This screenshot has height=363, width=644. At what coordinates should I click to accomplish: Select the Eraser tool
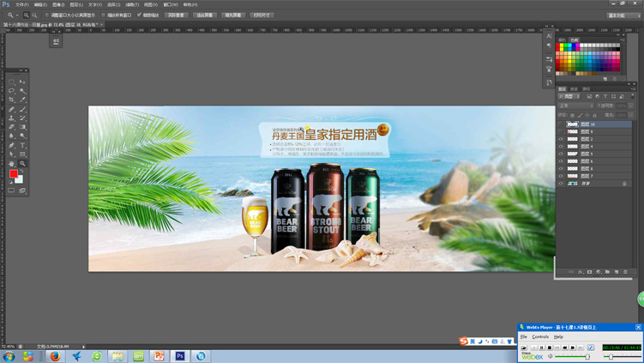11,127
